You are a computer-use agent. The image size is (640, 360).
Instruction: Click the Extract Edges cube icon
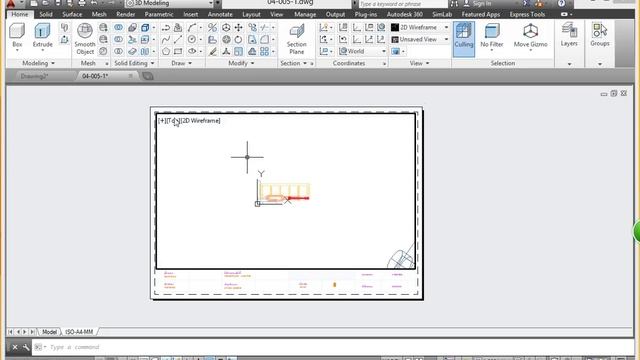coord(145,28)
